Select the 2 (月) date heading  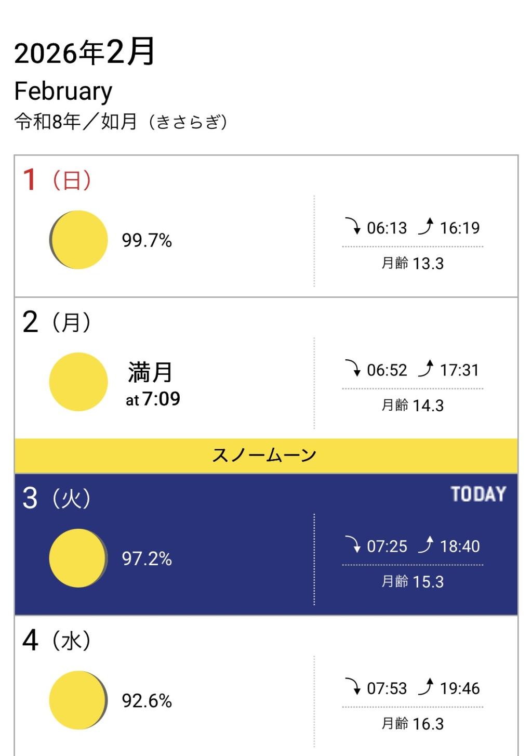(57, 322)
